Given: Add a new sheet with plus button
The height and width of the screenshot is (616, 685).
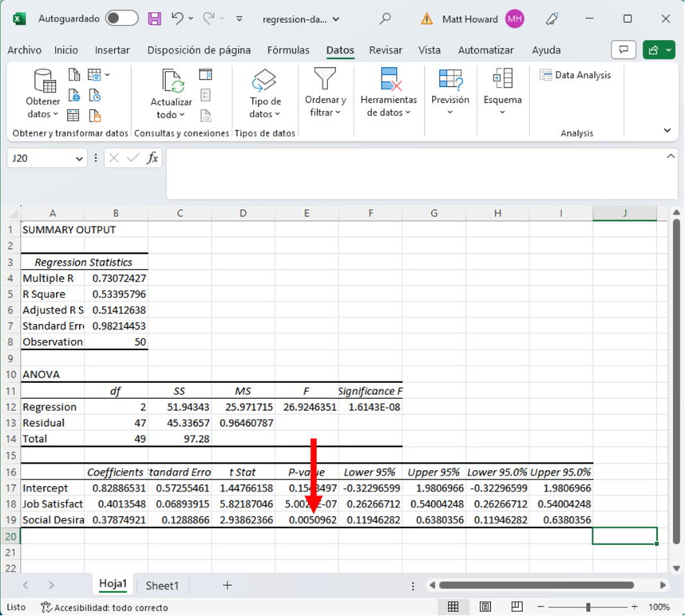Looking at the screenshot, I should [x=227, y=586].
